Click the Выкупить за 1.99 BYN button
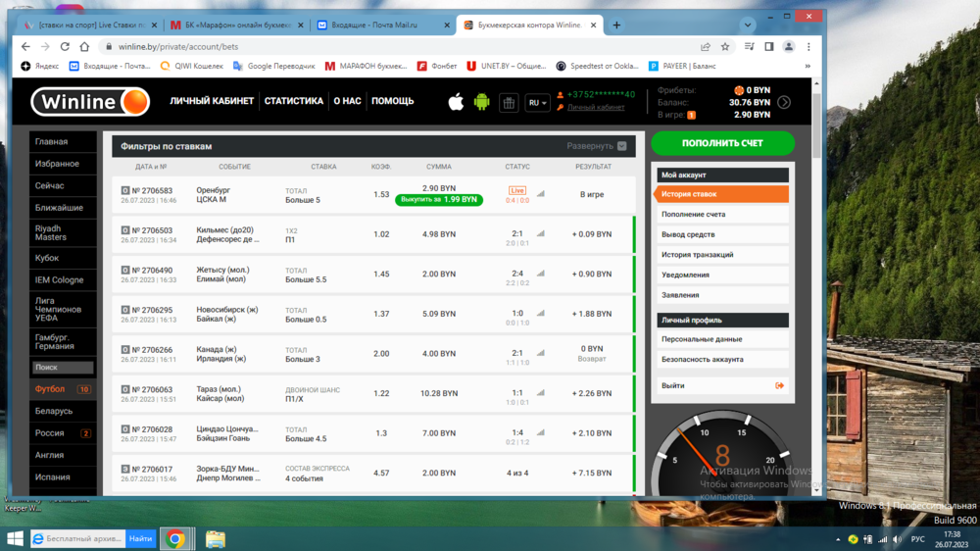 coord(439,200)
